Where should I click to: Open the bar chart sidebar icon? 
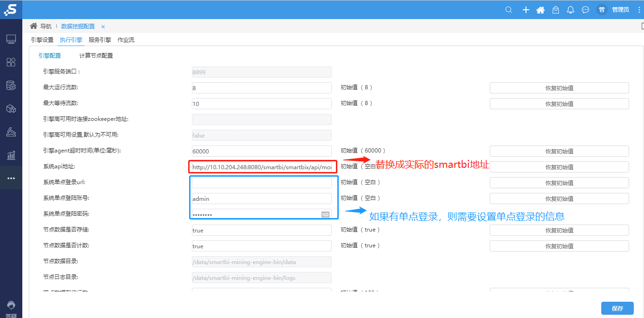11,155
